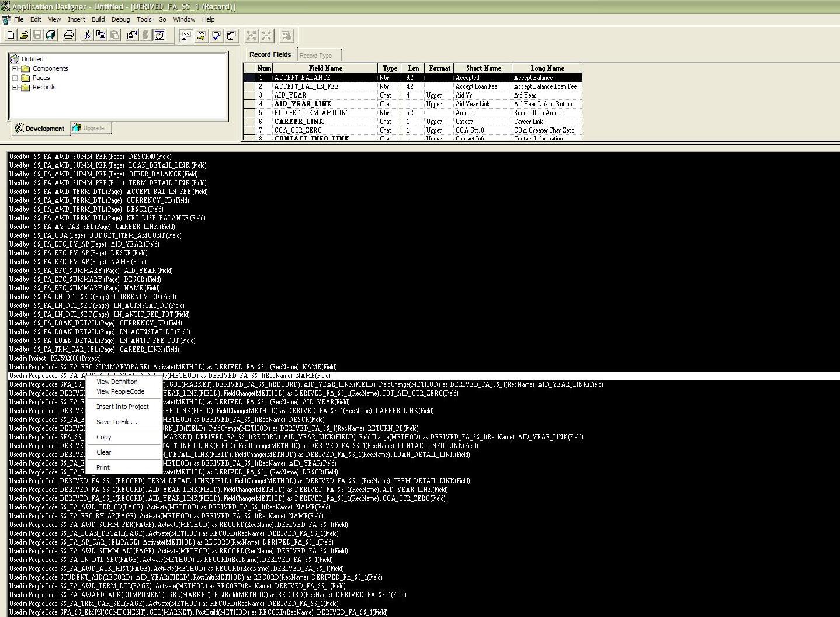Click the Short Name column header
840x617 pixels.
484,68
